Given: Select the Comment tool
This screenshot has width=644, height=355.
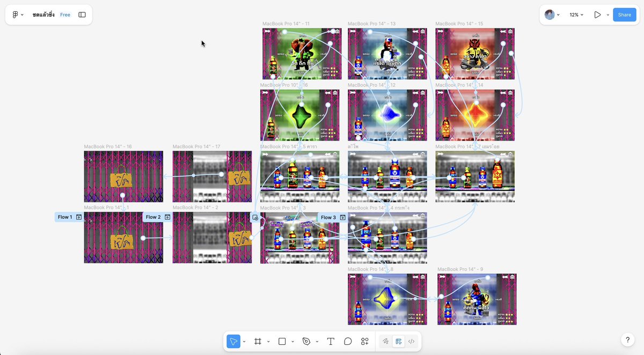Looking at the screenshot, I should pos(348,341).
